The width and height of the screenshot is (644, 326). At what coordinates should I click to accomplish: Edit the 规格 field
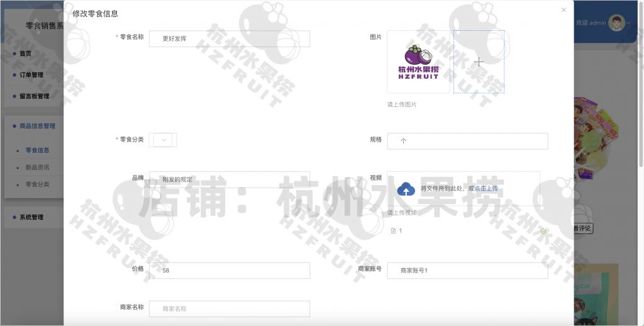[467, 141]
